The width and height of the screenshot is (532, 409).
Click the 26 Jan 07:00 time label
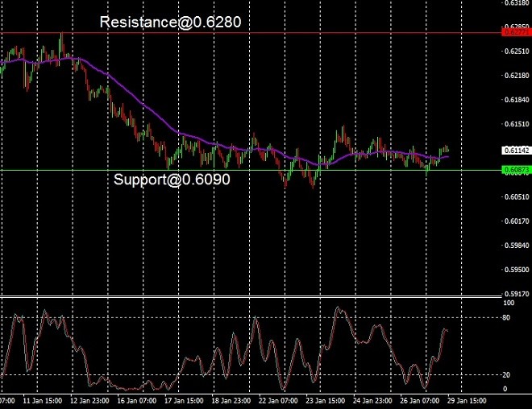point(420,401)
